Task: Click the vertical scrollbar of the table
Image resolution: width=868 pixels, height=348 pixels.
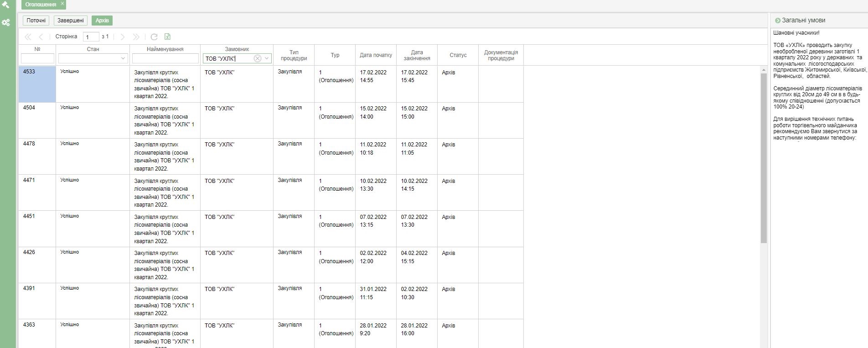Action: pyautogui.click(x=764, y=157)
